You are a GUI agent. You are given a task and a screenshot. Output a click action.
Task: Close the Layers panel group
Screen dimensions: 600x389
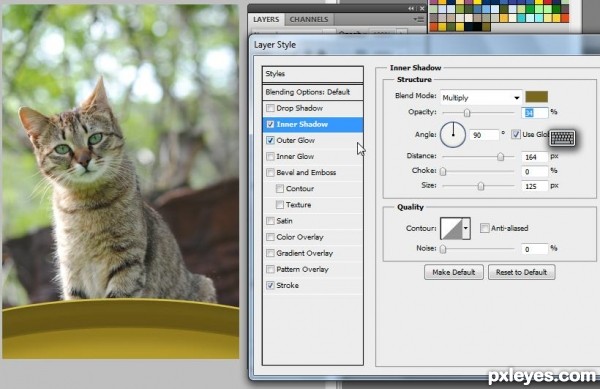422,8
